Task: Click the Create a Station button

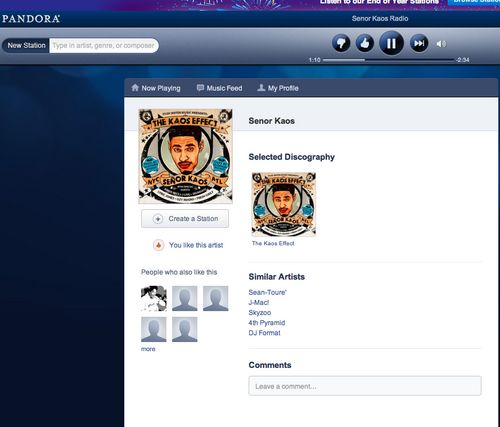Action: tap(185, 219)
